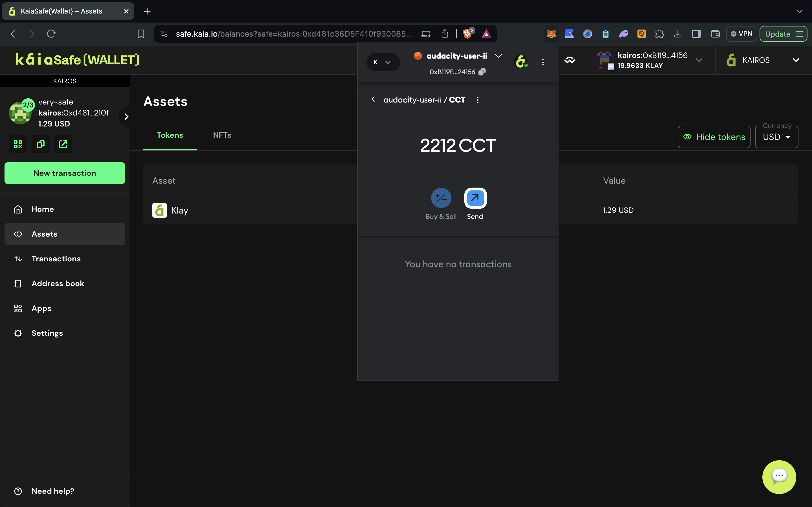Image resolution: width=812 pixels, height=507 pixels.
Task: Open Safe in block explorer icon
Action: coord(63,144)
